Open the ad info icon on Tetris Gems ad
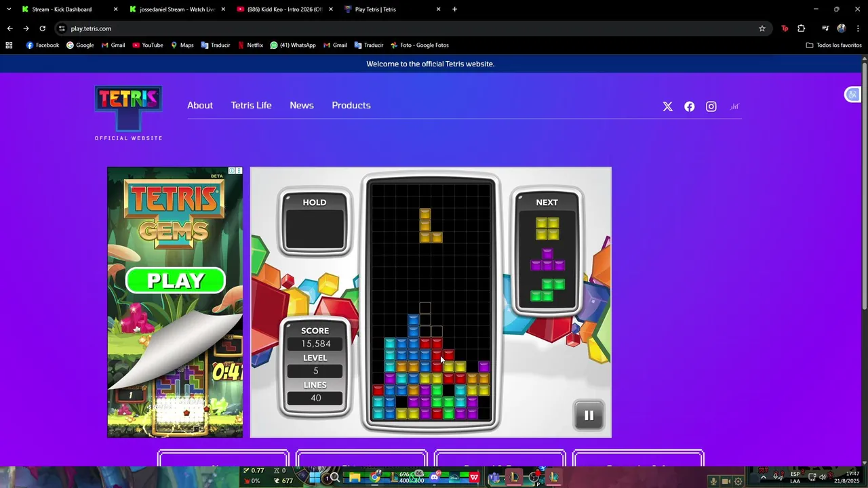 (x=232, y=171)
